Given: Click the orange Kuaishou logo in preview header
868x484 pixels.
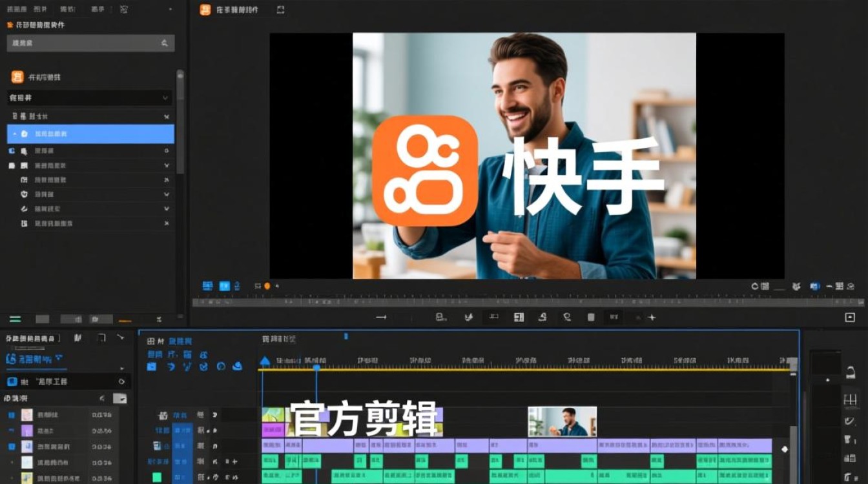Looking at the screenshot, I should (205, 10).
